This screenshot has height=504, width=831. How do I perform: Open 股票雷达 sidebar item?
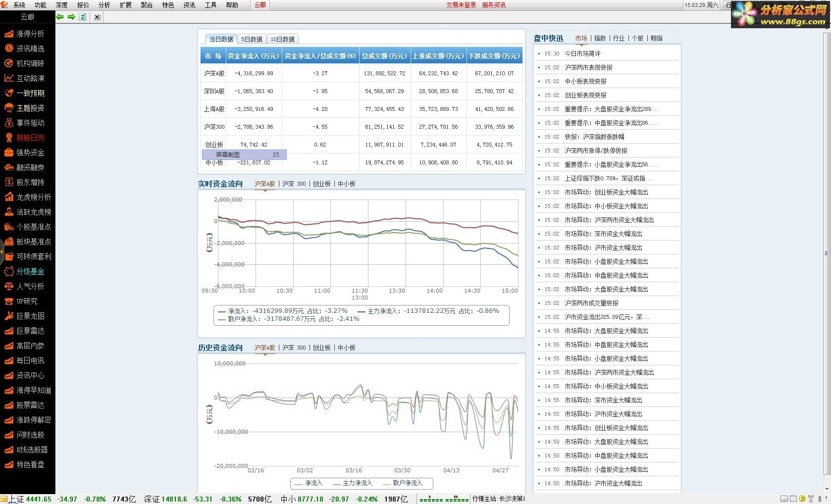tap(25, 405)
